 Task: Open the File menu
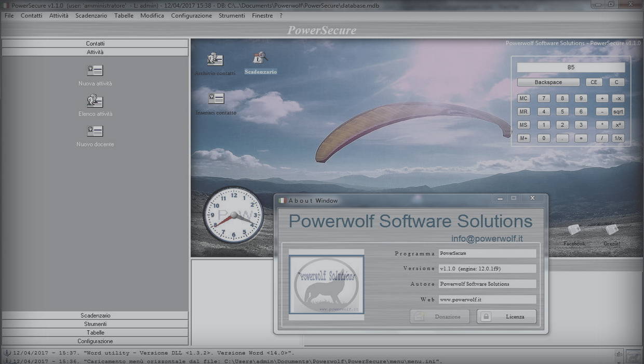click(x=9, y=16)
